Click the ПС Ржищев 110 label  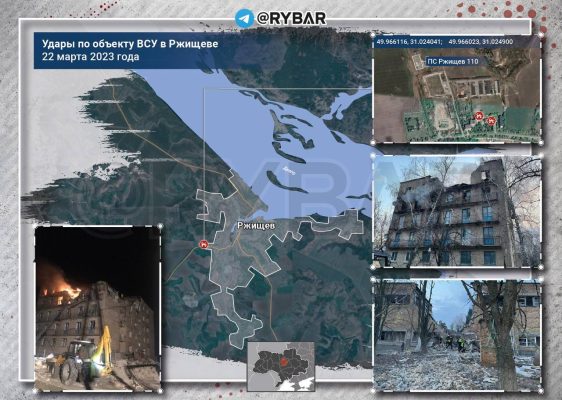453,62
